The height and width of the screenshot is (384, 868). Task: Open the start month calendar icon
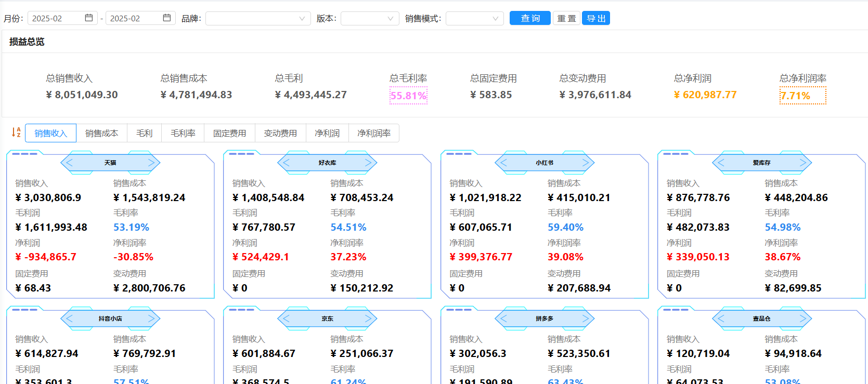pyautogui.click(x=89, y=18)
